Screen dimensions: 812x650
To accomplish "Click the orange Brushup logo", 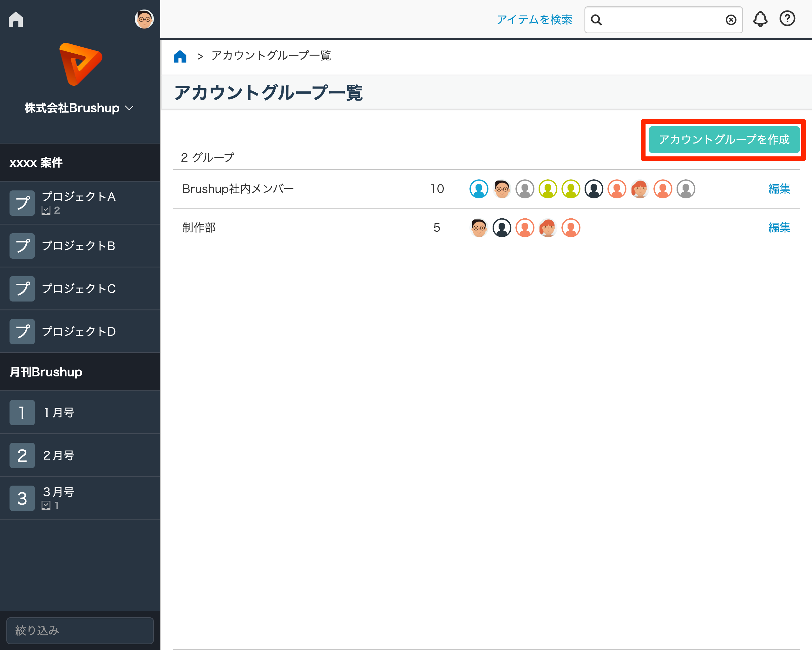I will tap(80, 64).
